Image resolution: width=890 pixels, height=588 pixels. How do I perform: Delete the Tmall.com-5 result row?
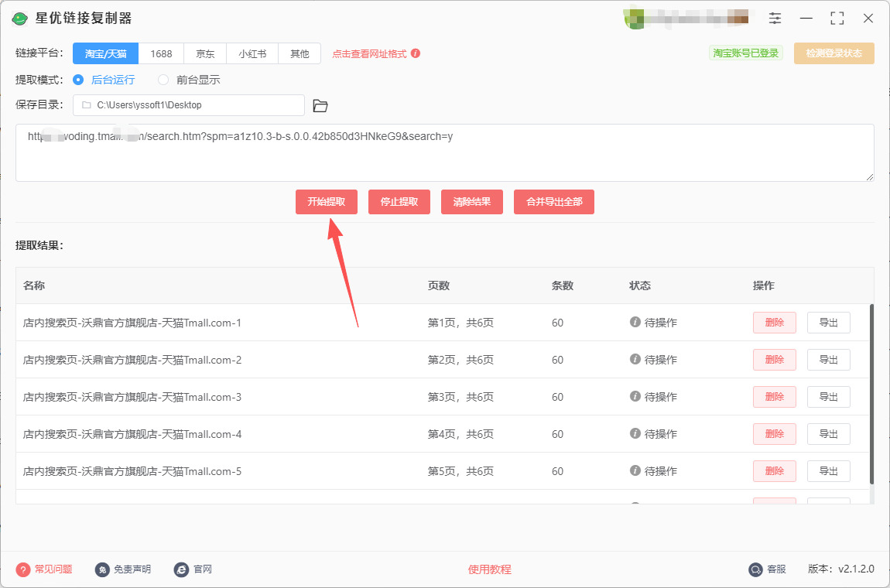(774, 472)
